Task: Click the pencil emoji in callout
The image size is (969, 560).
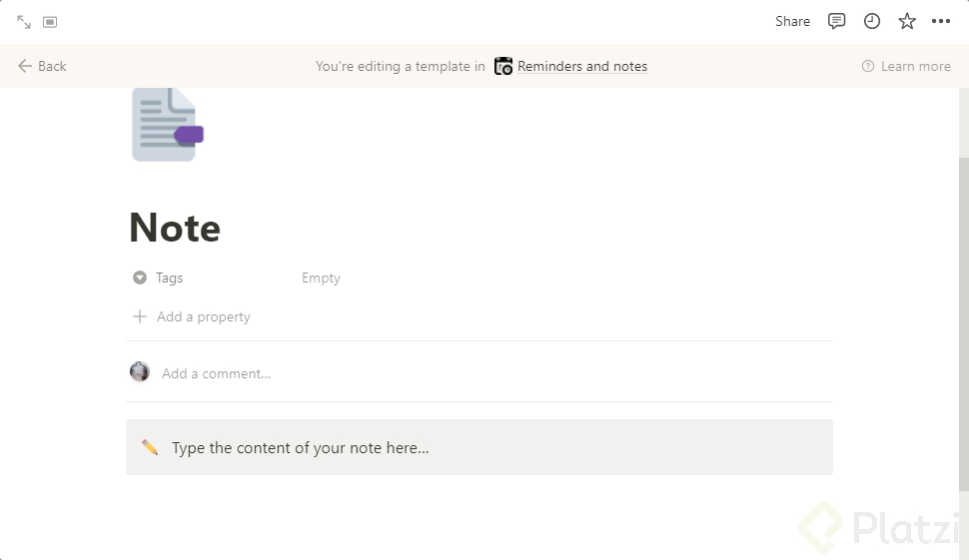Action: [x=150, y=447]
